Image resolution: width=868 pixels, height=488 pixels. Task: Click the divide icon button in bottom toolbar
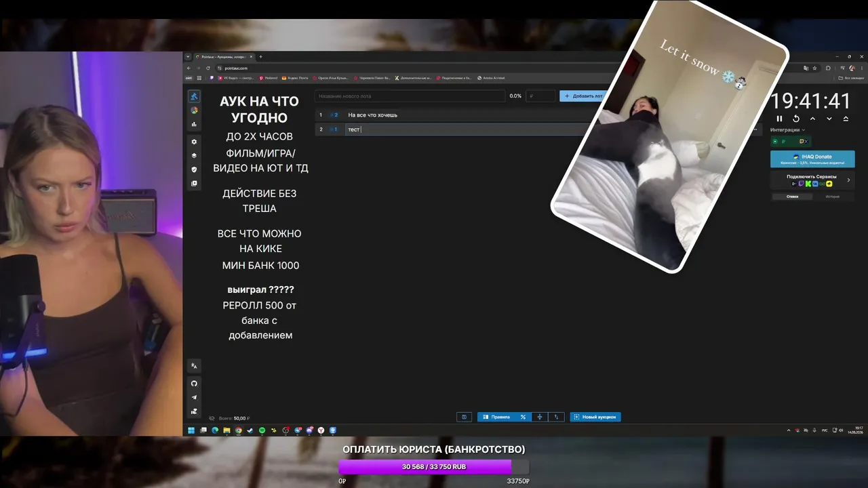(540, 417)
